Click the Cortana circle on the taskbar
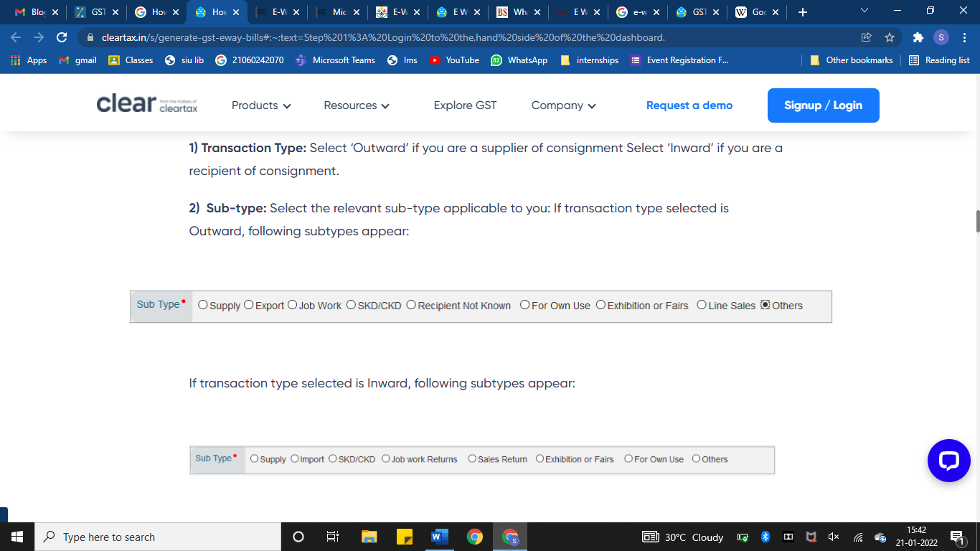The width and height of the screenshot is (980, 551). pos(298,537)
